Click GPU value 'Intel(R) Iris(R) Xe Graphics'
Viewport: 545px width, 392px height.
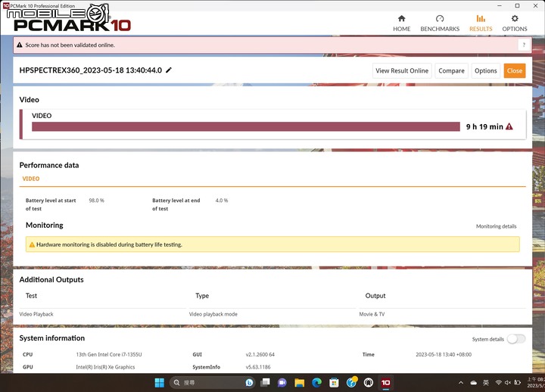coord(105,367)
